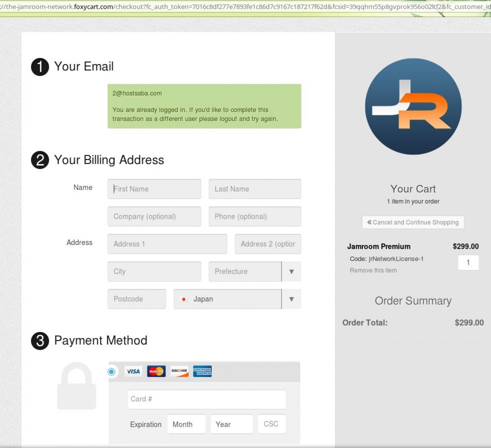Screen dimensions: 491x448
Task: Click the MasterCard logo icon
Action: [156, 371]
